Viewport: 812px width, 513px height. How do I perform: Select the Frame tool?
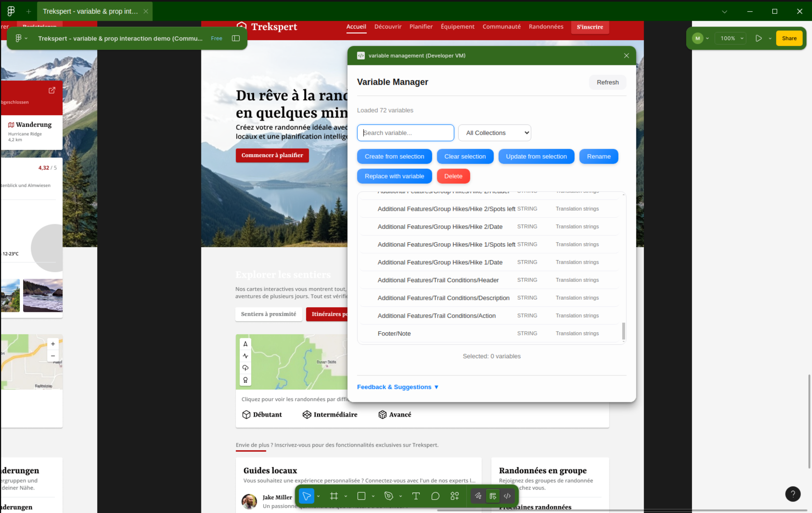tap(334, 496)
